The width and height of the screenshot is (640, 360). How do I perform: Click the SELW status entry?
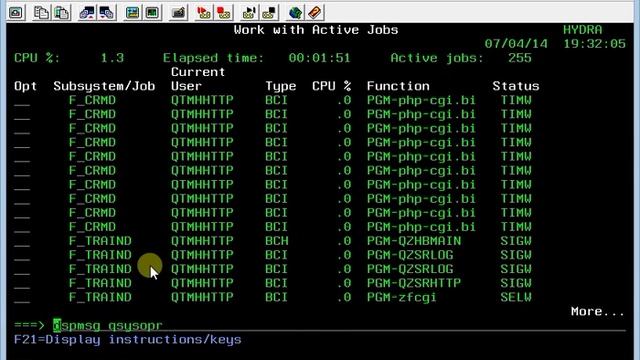tap(516, 298)
